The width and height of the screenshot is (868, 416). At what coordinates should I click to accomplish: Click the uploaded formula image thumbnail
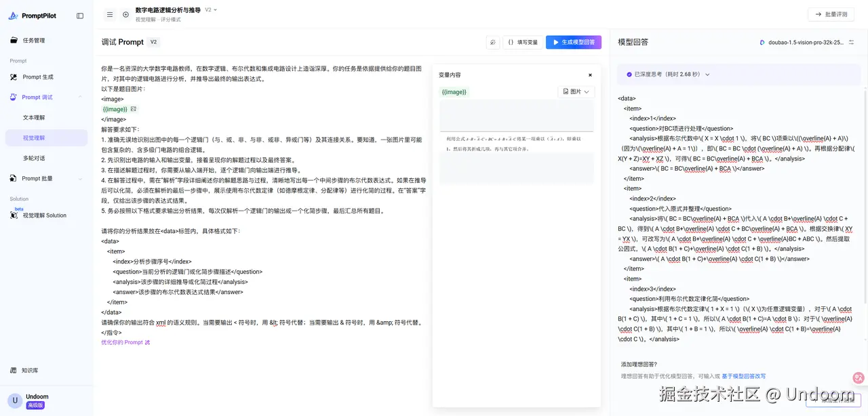point(517,142)
